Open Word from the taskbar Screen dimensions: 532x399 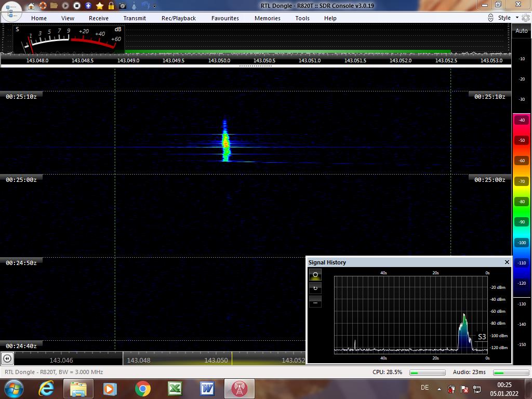pos(207,389)
